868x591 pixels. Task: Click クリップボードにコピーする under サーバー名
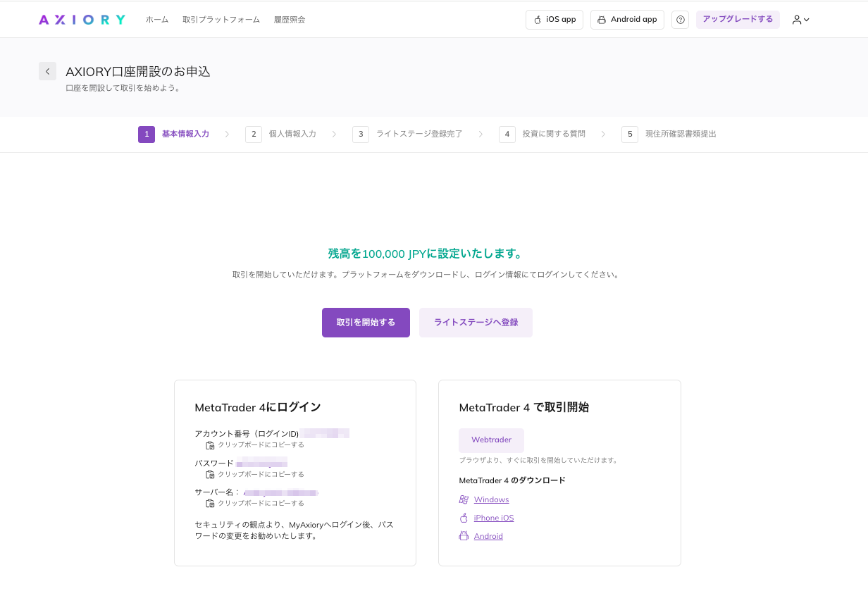click(x=261, y=504)
